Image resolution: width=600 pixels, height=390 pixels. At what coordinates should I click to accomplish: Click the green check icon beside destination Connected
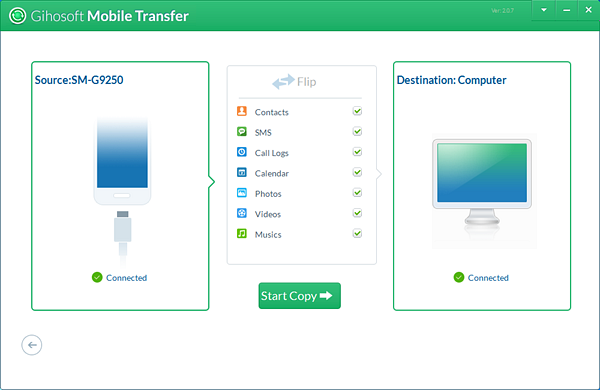pos(459,277)
